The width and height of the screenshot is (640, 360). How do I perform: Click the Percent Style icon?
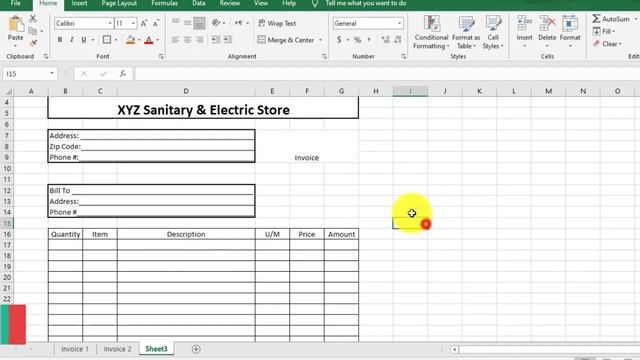358,40
